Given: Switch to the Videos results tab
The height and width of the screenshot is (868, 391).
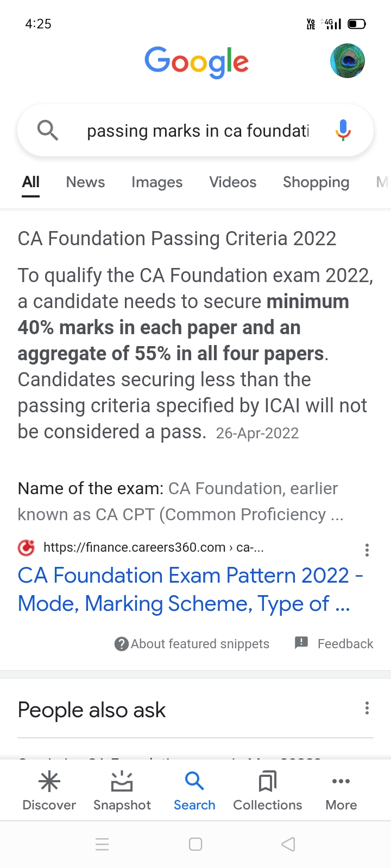Looking at the screenshot, I should tap(232, 182).
